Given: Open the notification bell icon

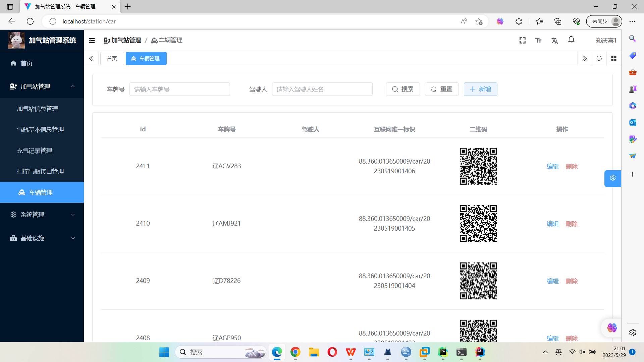Looking at the screenshot, I should pyautogui.click(x=571, y=40).
